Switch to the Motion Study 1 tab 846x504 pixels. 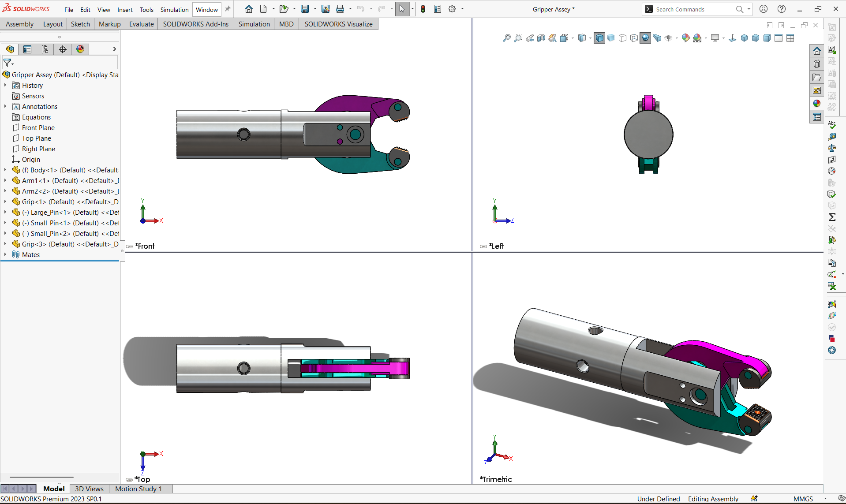click(x=138, y=489)
